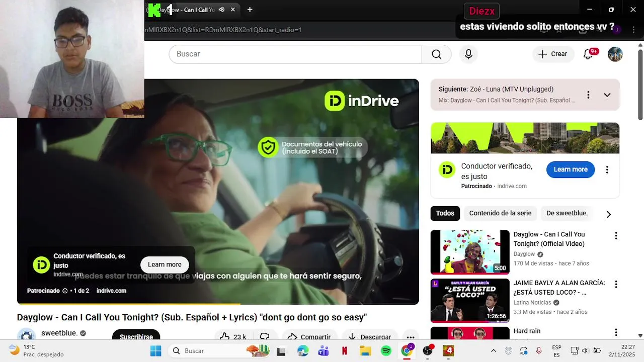The image size is (644, 362).
Task: Open weather widget 13°C
Action: coord(35,350)
